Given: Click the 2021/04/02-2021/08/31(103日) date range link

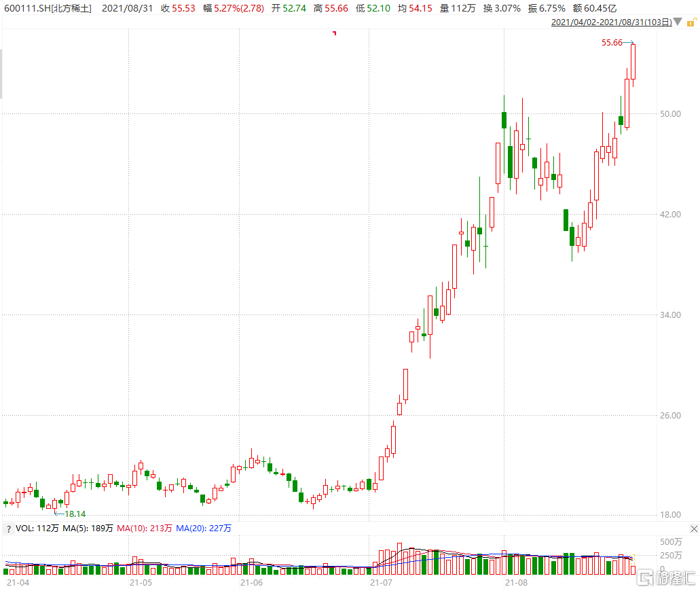Looking at the screenshot, I should [x=612, y=22].
